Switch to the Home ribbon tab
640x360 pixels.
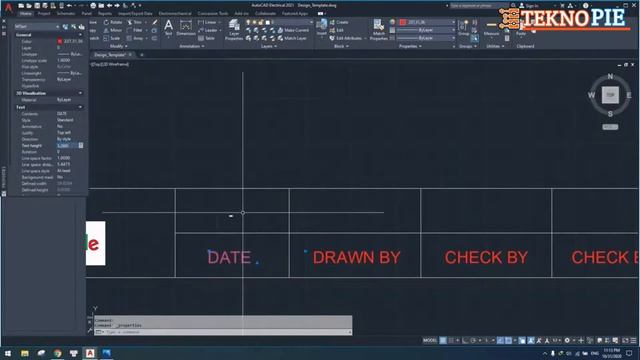click(25, 13)
